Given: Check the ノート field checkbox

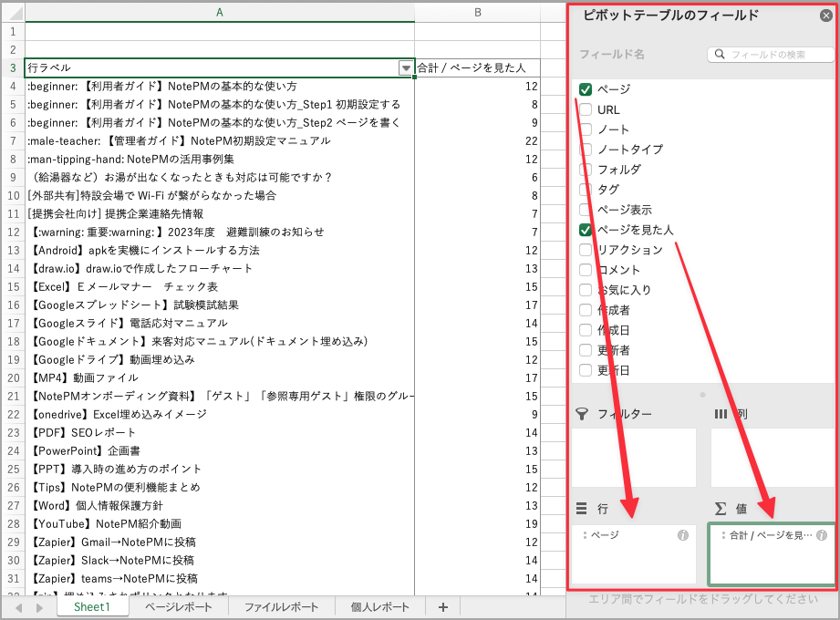Looking at the screenshot, I should tap(586, 129).
